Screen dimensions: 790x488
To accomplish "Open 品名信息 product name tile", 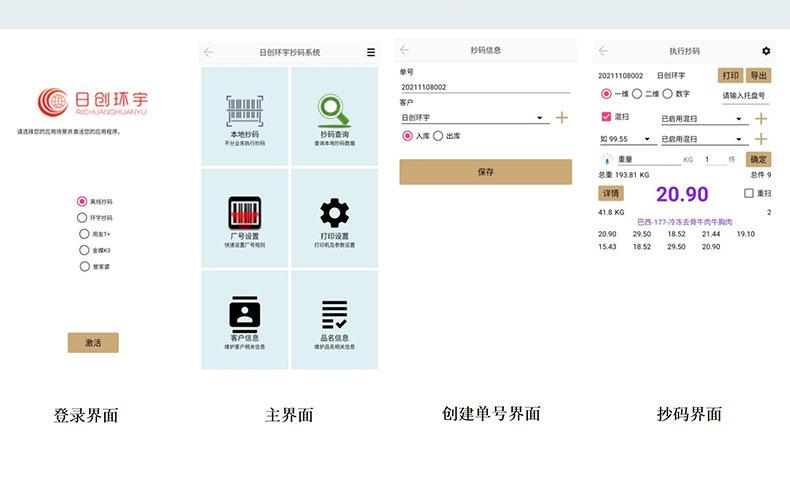I will click(334, 320).
